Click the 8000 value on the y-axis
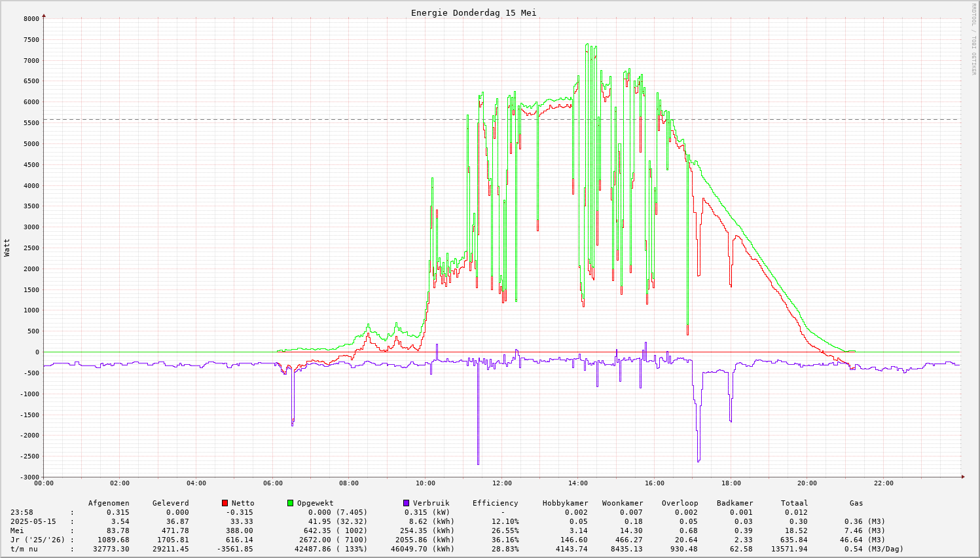The width and height of the screenshot is (980, 558). pos(31,19)
